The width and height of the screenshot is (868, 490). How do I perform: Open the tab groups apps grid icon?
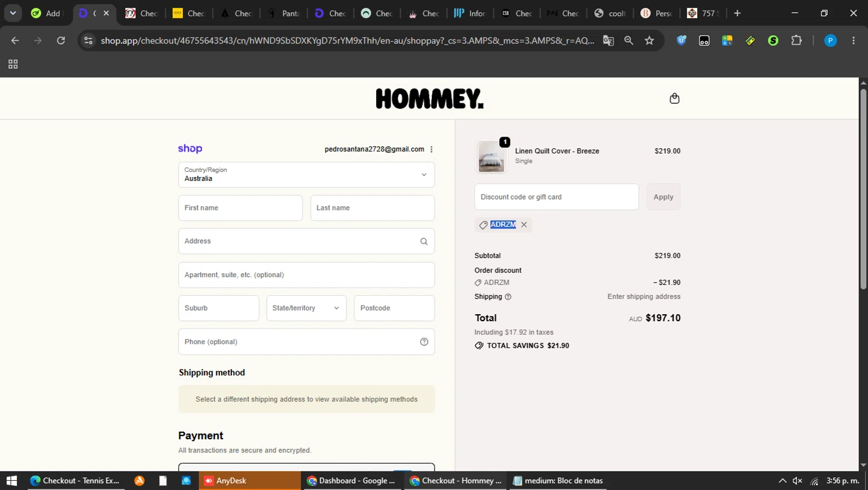13,64
